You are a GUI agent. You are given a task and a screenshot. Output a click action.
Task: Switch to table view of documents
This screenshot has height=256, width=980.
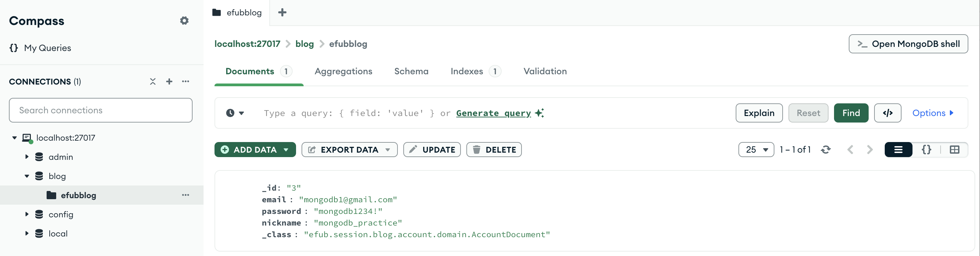pos(955,150)
